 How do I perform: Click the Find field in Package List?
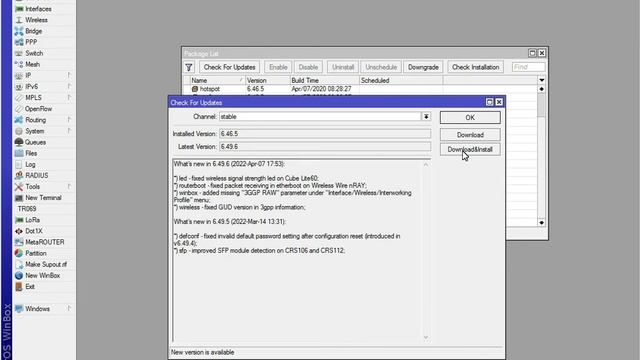(529, 67)
